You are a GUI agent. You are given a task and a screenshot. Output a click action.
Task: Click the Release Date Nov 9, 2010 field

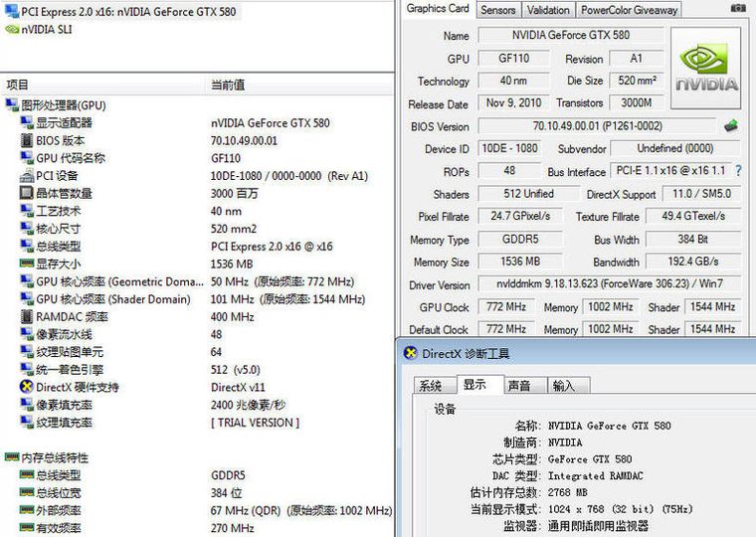(513, 103)
